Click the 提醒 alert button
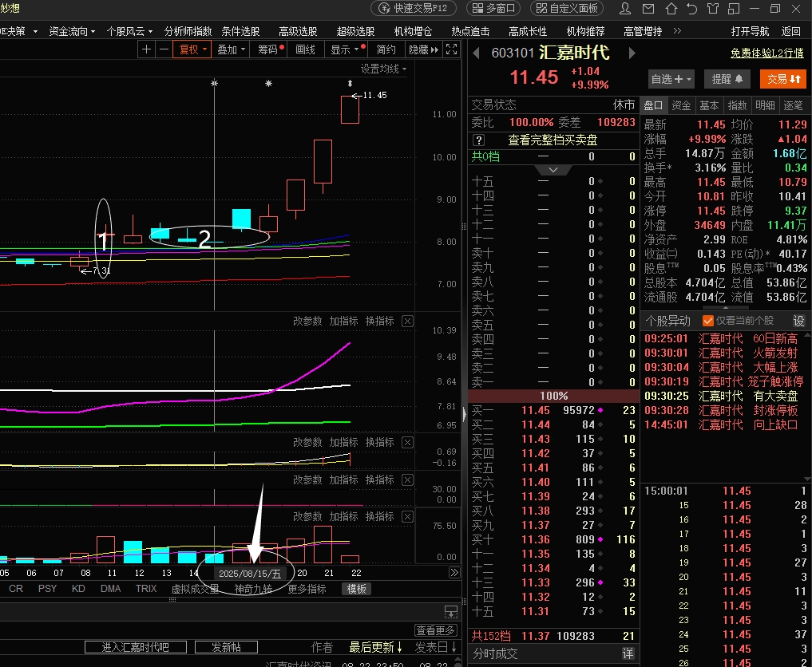The image size is (812, 667). (x=727, y=79)
